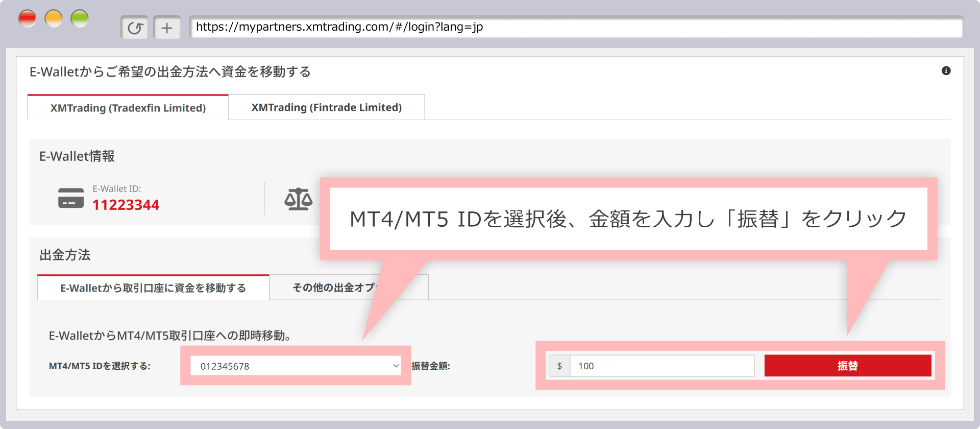
Task: Click the E-Wallet card icon
Action: (71, 198)
